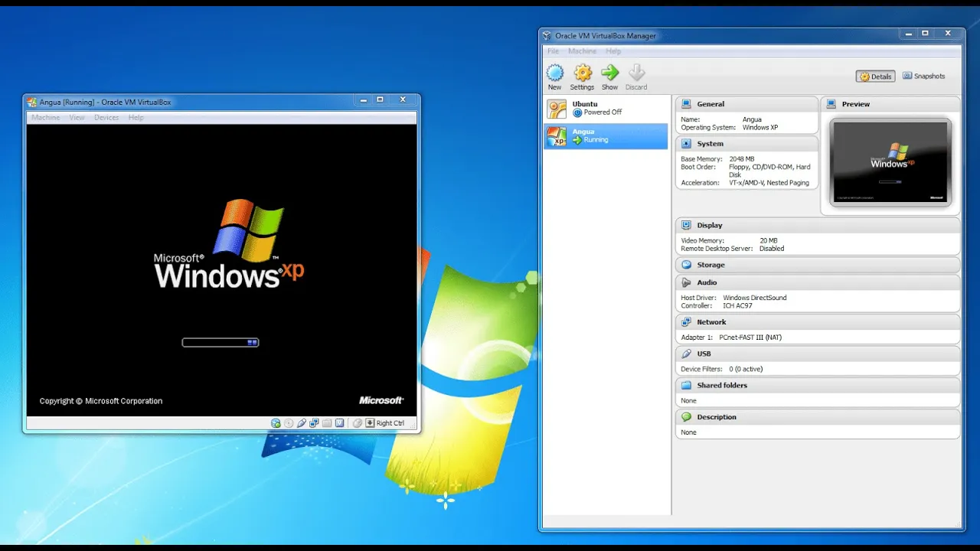Click the network adapters icon in VM status bar

[314, 423]
